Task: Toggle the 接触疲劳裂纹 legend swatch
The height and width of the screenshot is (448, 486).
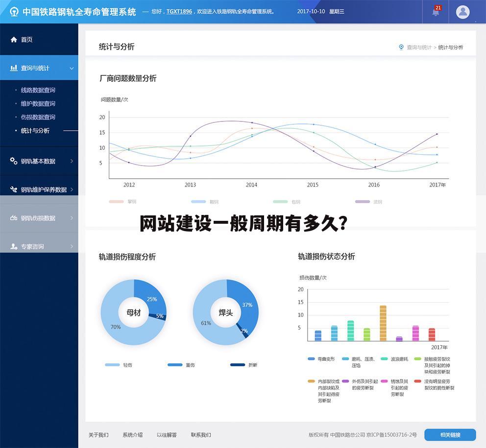Action: pyautogui.click(x=418, y=359)
